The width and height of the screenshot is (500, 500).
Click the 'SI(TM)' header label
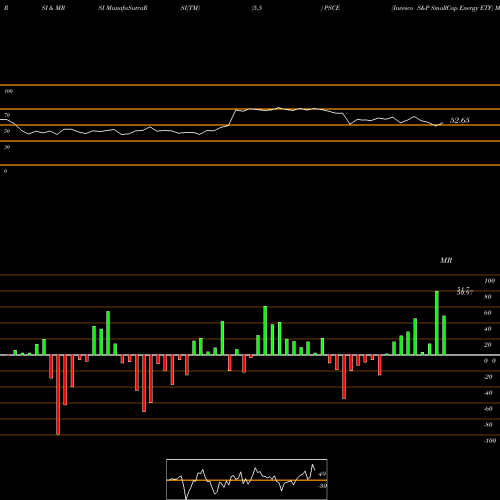click(190, 8)
